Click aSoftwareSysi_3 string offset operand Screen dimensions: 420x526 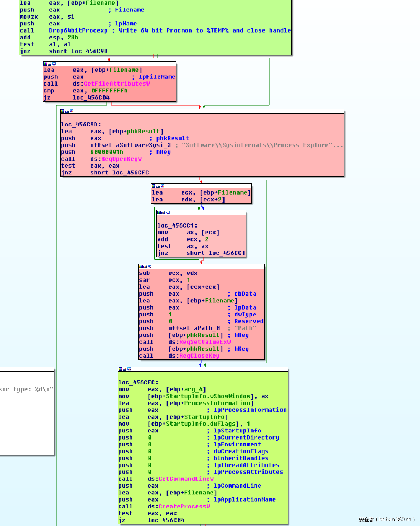(143, 145)
